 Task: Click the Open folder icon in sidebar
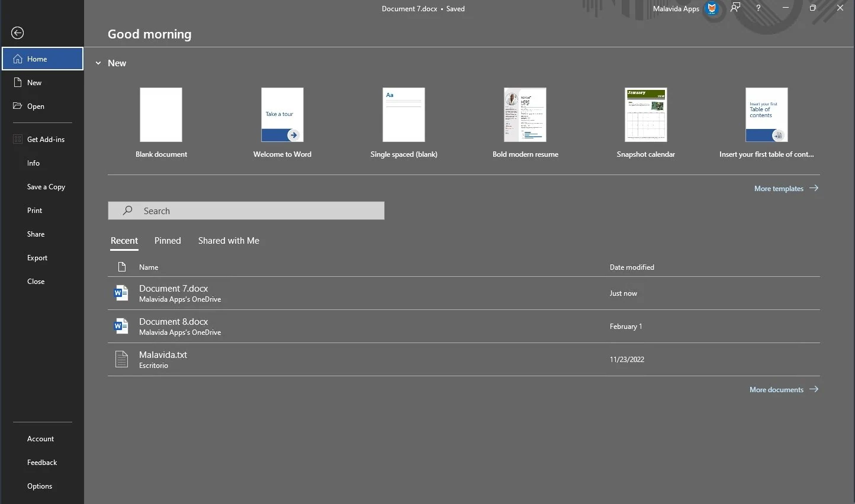pos(18,106)
